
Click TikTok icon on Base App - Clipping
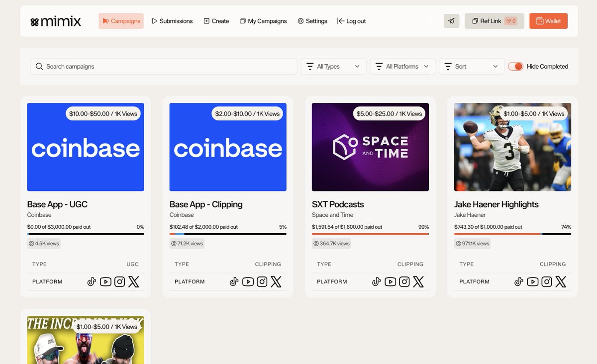click(234, 282)
